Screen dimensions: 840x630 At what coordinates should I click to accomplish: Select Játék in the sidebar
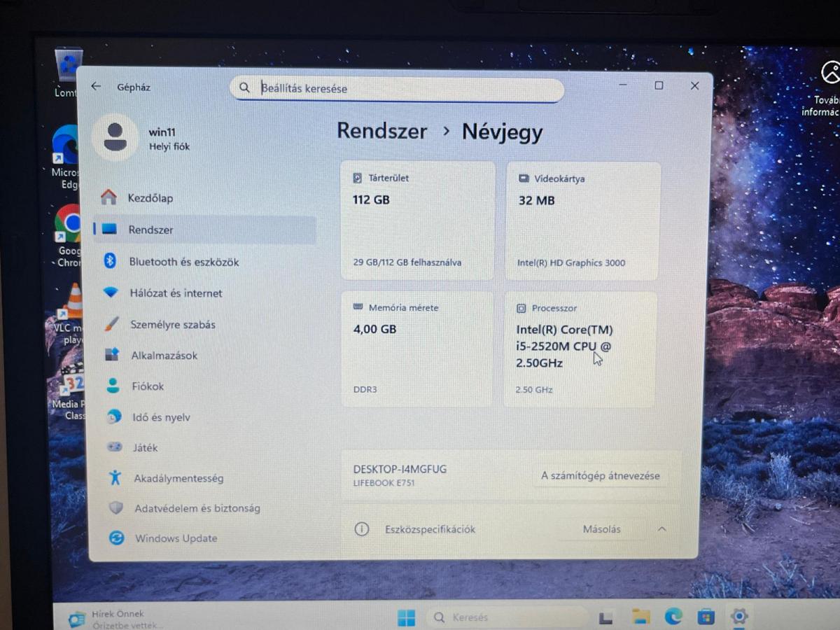click(x=145, y=448)
